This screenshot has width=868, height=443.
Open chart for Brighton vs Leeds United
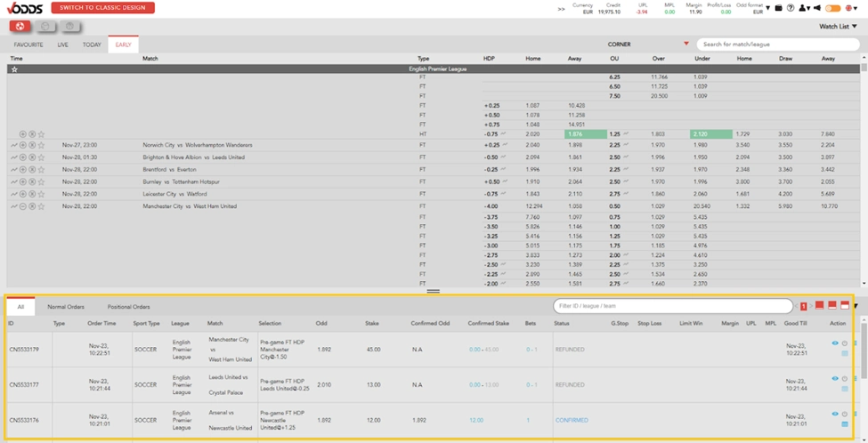point(14,157)
